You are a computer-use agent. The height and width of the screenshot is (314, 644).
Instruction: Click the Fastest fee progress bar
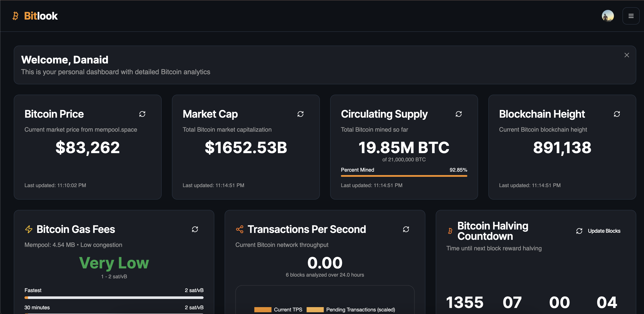coord(114,297)
